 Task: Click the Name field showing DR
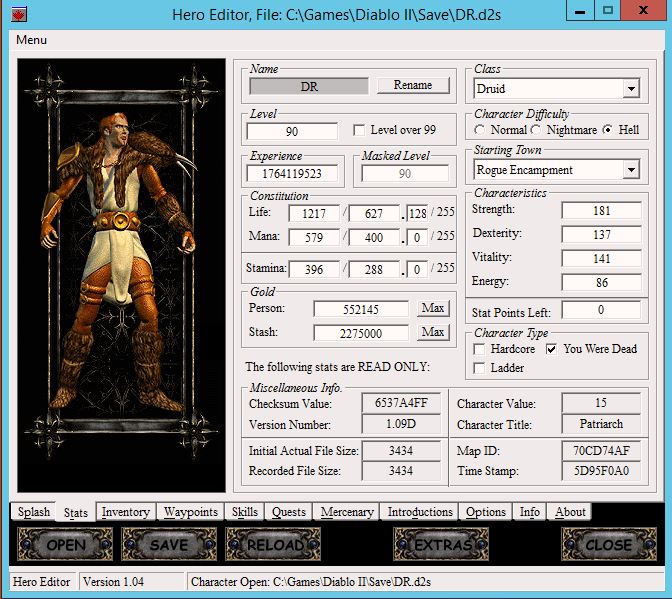point(309,86)
